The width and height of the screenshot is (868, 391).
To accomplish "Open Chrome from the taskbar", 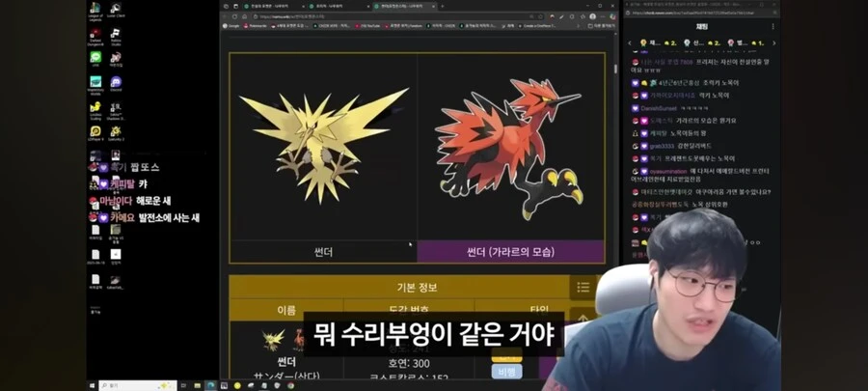I will click(290, 385).
